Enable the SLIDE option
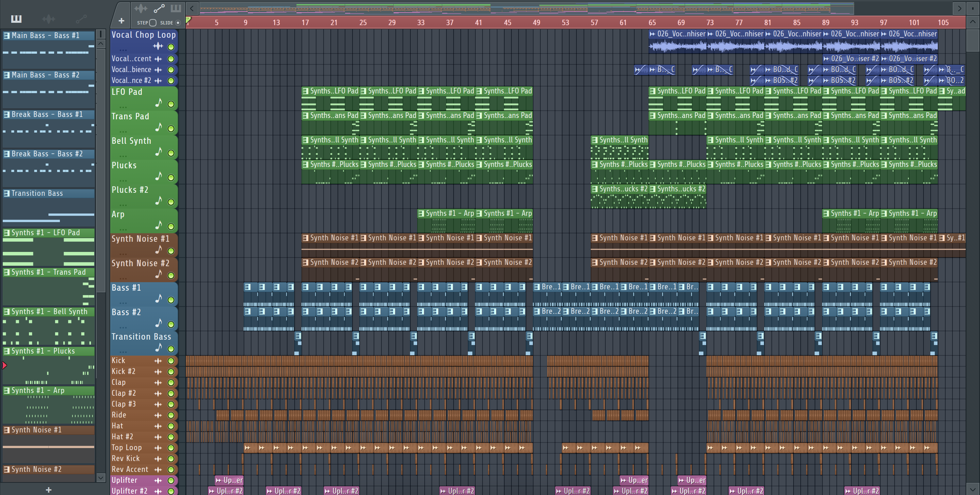Image resolution: width=980 pixels, height=495 pixels. pos(178,23)
